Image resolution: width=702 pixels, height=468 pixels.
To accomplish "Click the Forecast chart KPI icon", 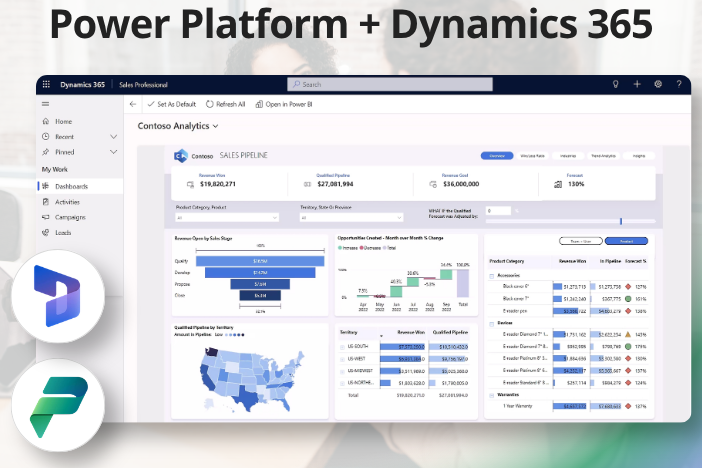I will 558,184.
